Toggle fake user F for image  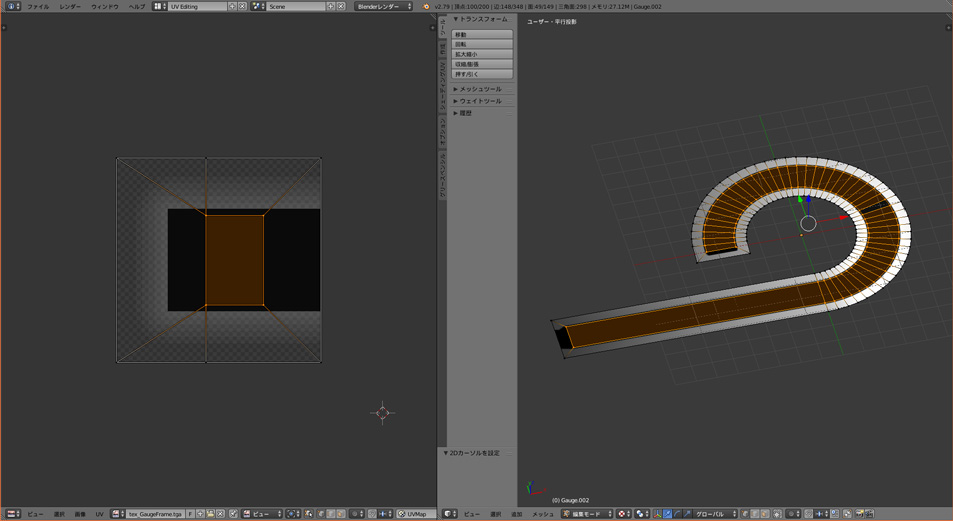190,514
